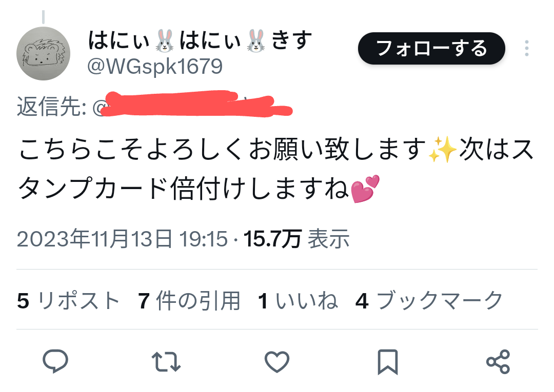This screenshot has width=554, height=392.
Task: Open the 4 ブックマーク count
Action: (x=429, y=301)
